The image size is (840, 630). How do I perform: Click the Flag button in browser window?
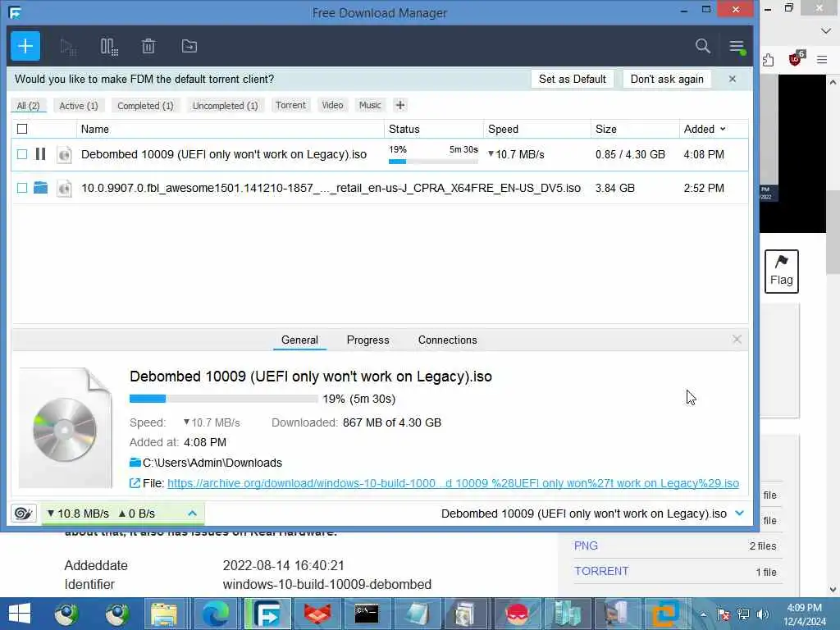point(781,271)
